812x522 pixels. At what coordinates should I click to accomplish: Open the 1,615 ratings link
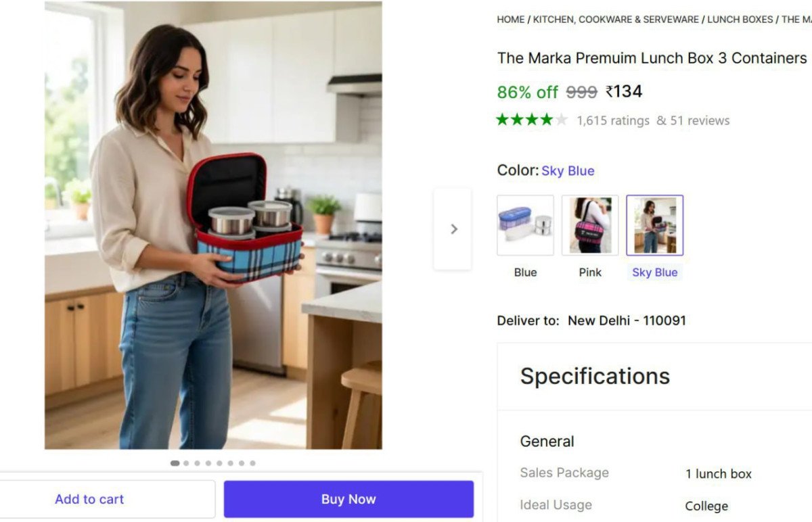pyautogui.click(x=613, y=121)
